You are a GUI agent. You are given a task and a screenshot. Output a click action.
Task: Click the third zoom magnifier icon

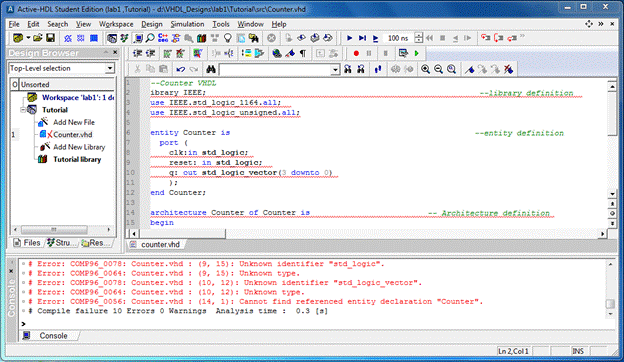(x=451, y=69)
